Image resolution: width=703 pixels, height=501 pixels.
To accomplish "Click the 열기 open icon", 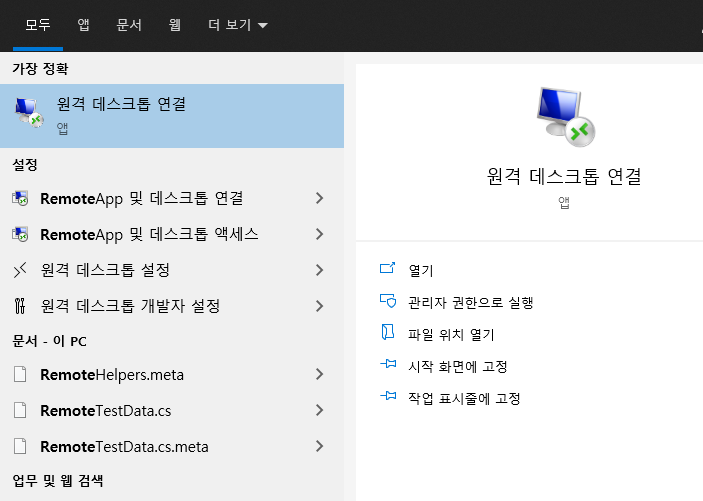I will coord(387,268).
